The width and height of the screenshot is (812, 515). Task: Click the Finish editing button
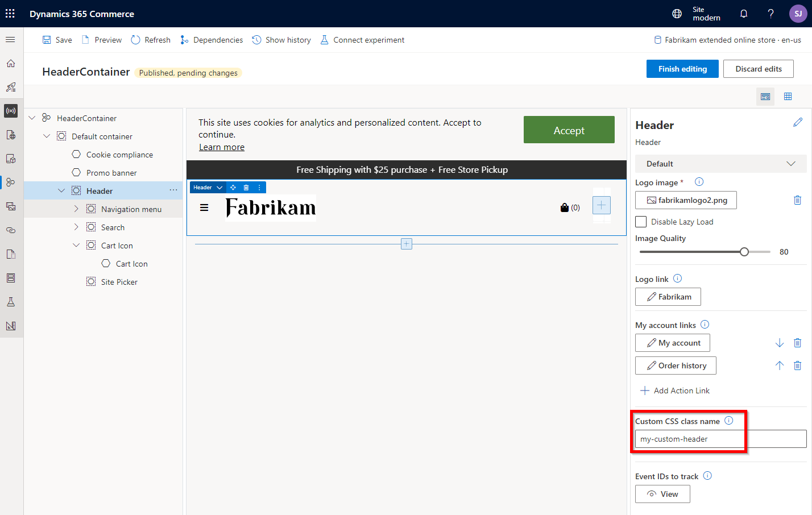682,68
